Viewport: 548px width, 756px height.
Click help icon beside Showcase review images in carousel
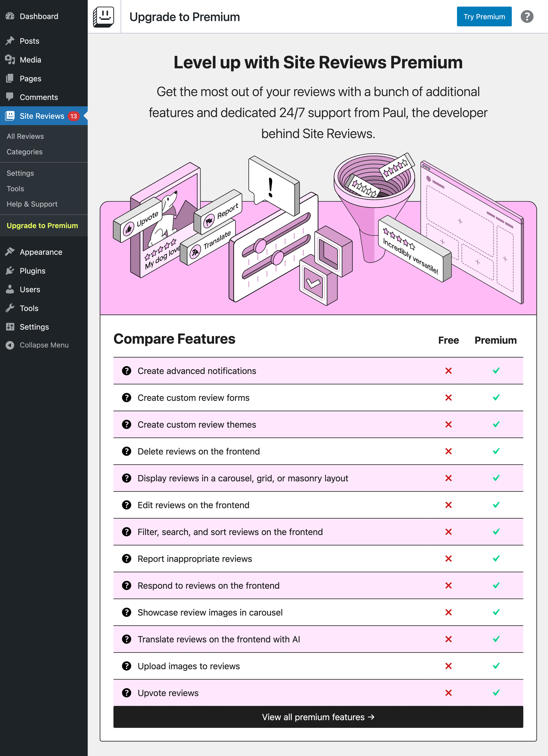point(126,612)
